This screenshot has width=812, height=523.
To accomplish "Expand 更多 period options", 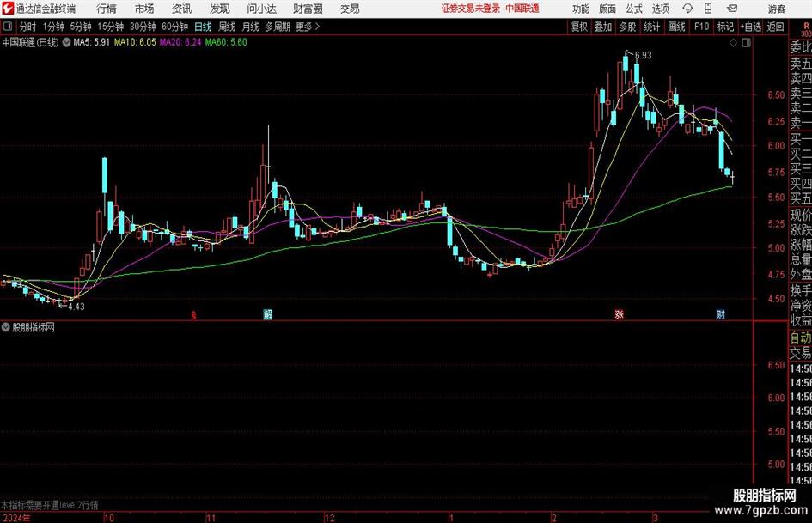I will [x=308, y=27].
